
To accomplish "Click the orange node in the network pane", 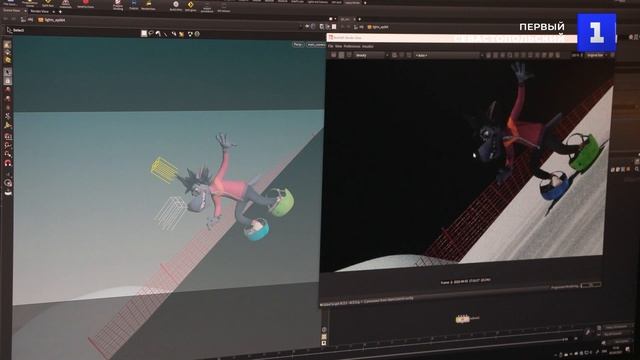I will 463,319.
